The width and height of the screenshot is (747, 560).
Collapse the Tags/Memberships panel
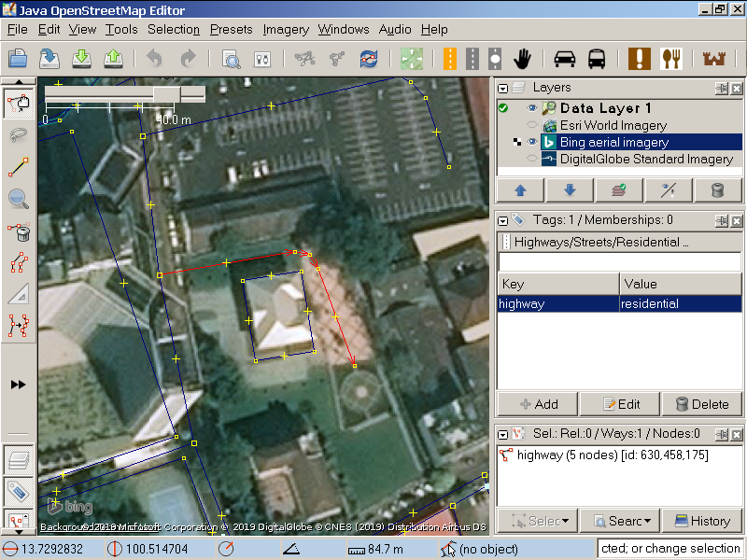(x=503, y=220)
